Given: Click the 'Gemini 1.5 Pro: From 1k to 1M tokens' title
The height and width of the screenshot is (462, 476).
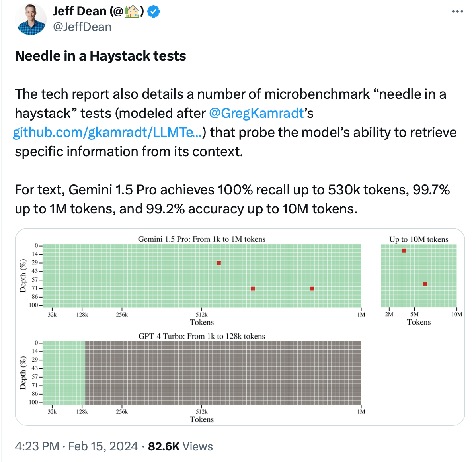Looking at the screenshot, I should 201,239.
